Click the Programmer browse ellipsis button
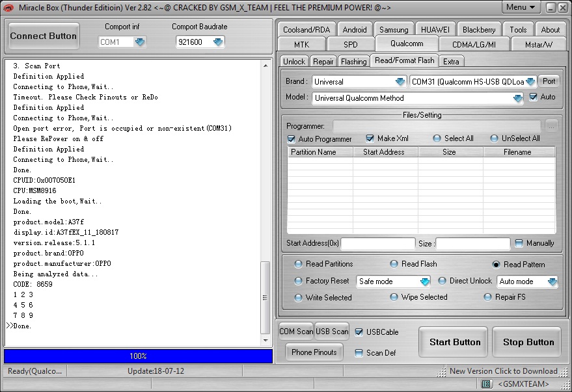 pyautogui.click(x=551, y=126)
